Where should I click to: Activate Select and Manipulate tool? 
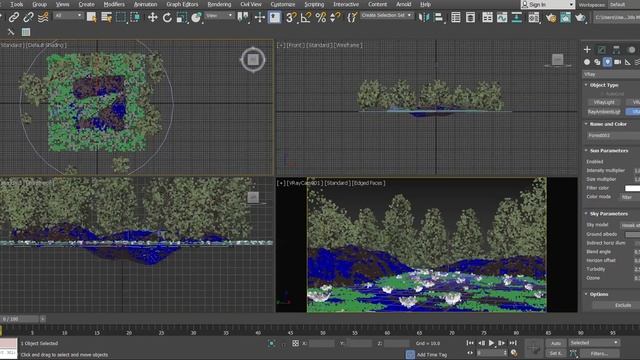click(x=260, y=18)
